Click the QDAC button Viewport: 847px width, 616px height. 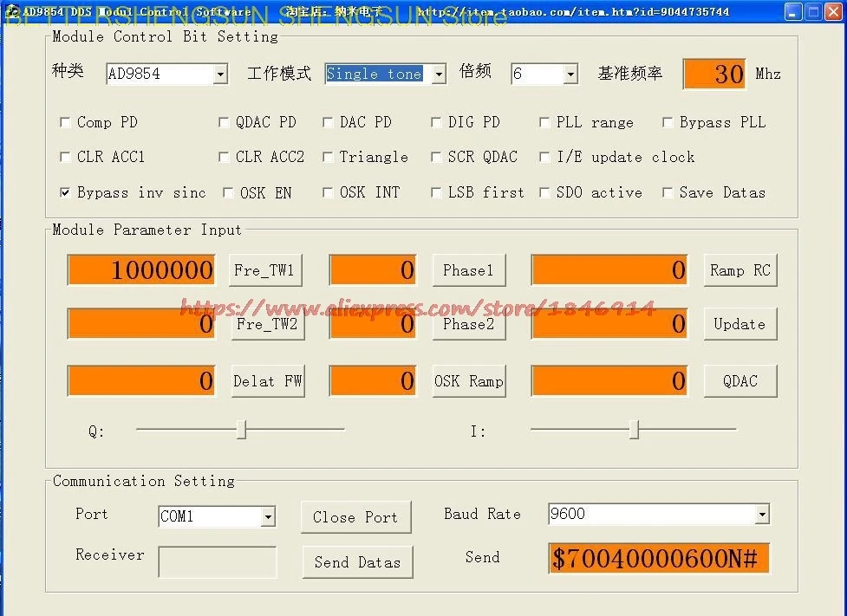[x=740, y=381]
